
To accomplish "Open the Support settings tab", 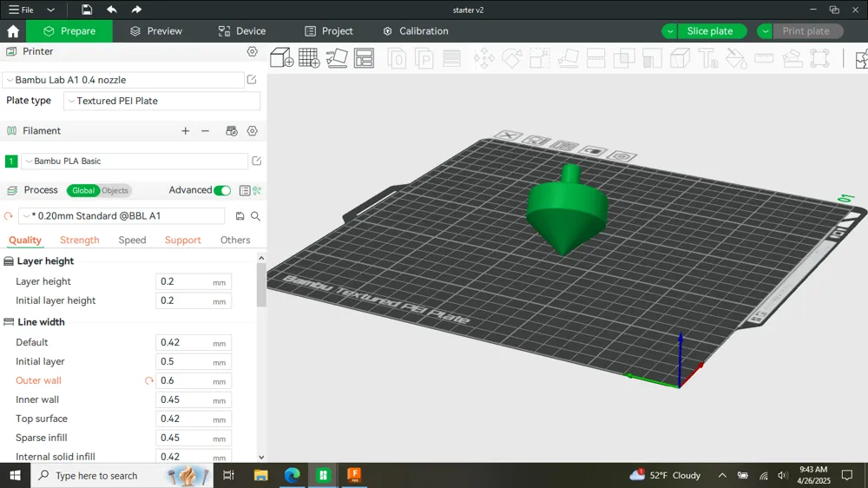I will click(182, 240).
